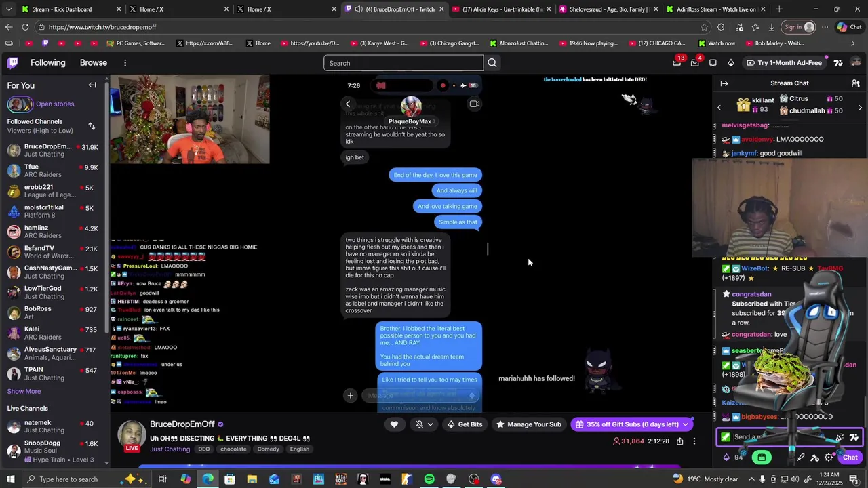Switch to AdinRoss Stream browser tab

[x=717, y=9]
